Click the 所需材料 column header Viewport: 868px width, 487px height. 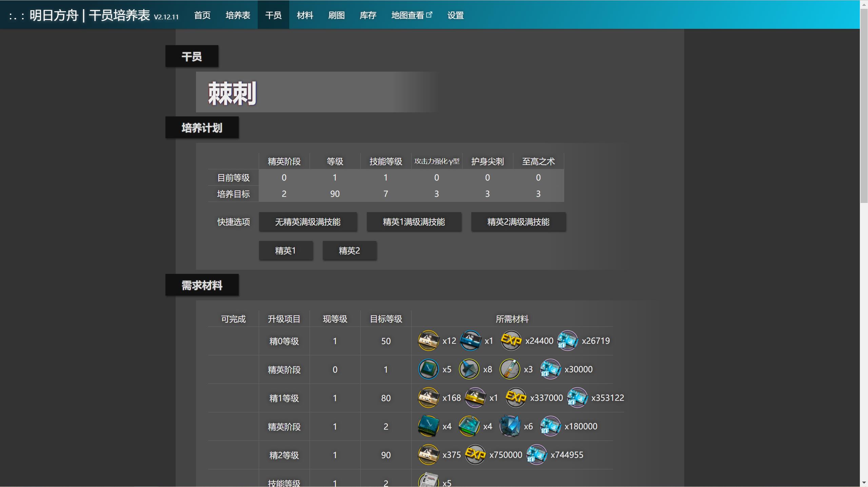click(512, 319)
